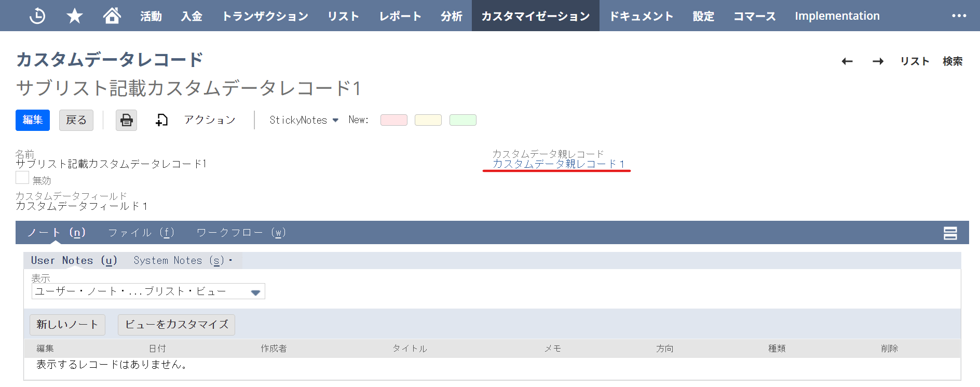Open the more menu ellipsis icon

point(959,16)
